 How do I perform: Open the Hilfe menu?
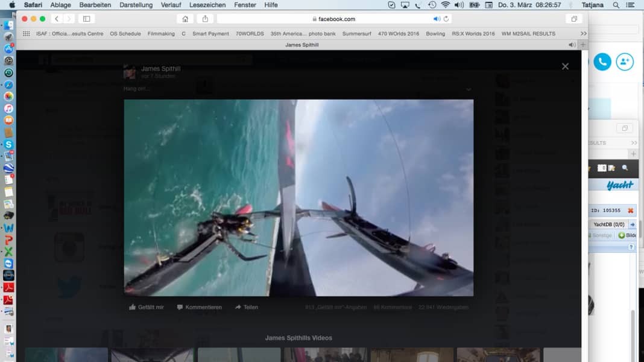271,5
